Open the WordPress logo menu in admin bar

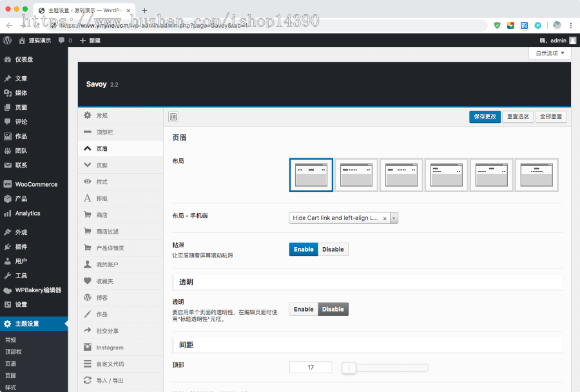click(x=7, y=40)
